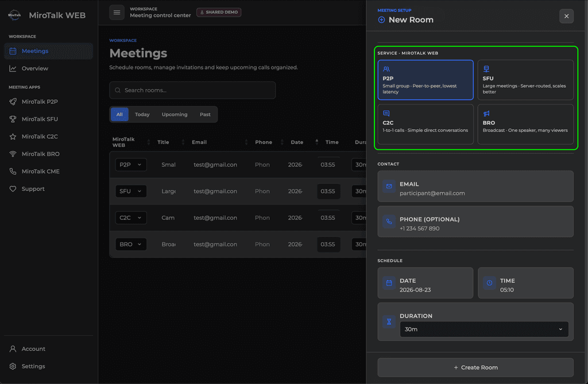
Task: Click the Phone handset icon in Contact
Action: pyautogui.click(x=389, y=221)
